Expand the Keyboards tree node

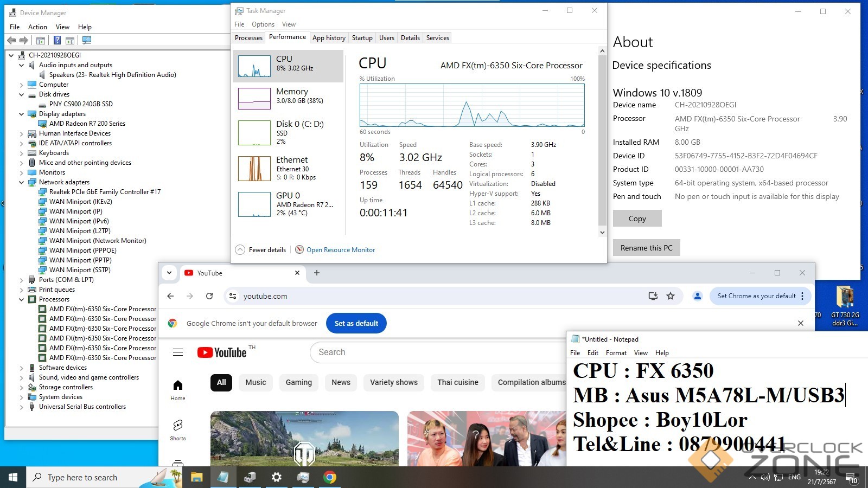(x=22, y=153)
